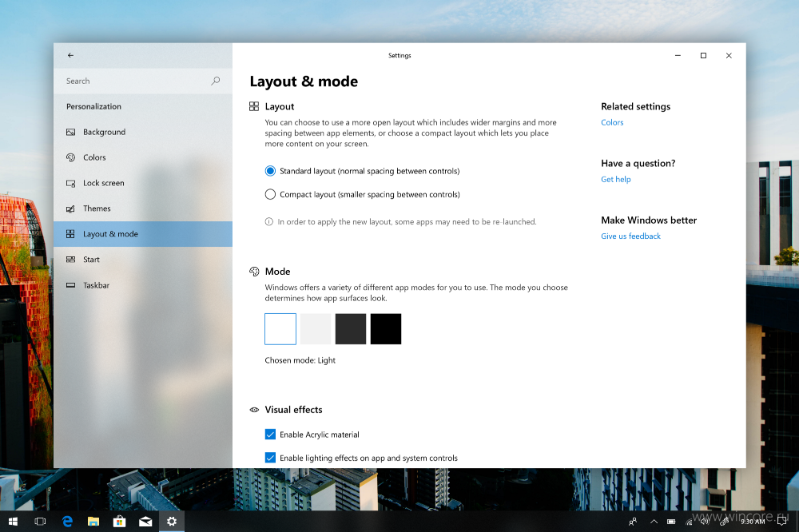Click the Themes icon in sidebar
This screenshot has height=532, width=799.
point(71,208)
